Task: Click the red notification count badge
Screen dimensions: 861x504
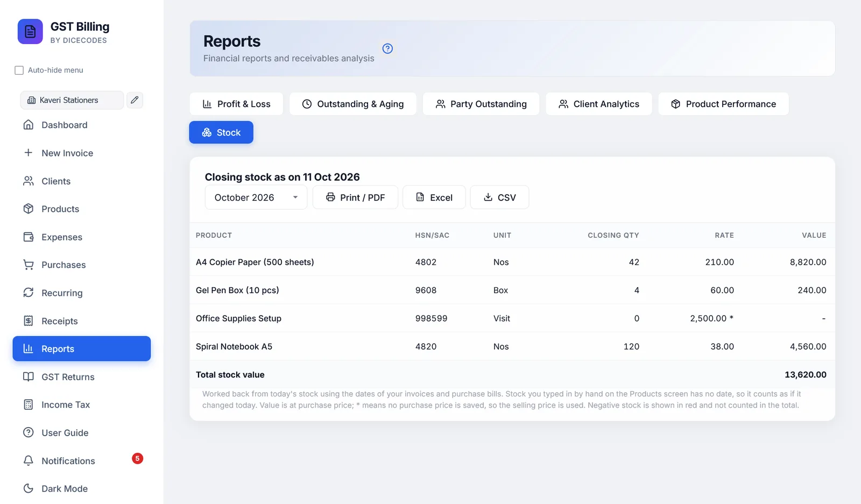Action: [137, 458]
